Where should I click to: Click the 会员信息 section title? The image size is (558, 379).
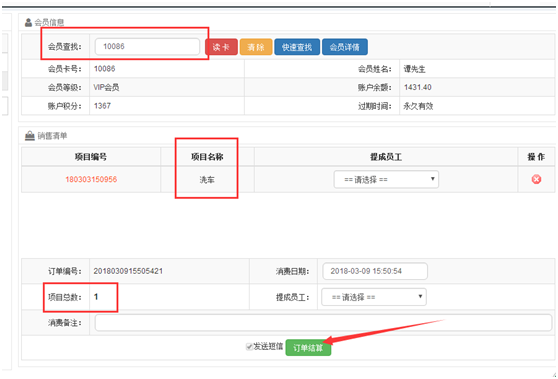point(49,23)
